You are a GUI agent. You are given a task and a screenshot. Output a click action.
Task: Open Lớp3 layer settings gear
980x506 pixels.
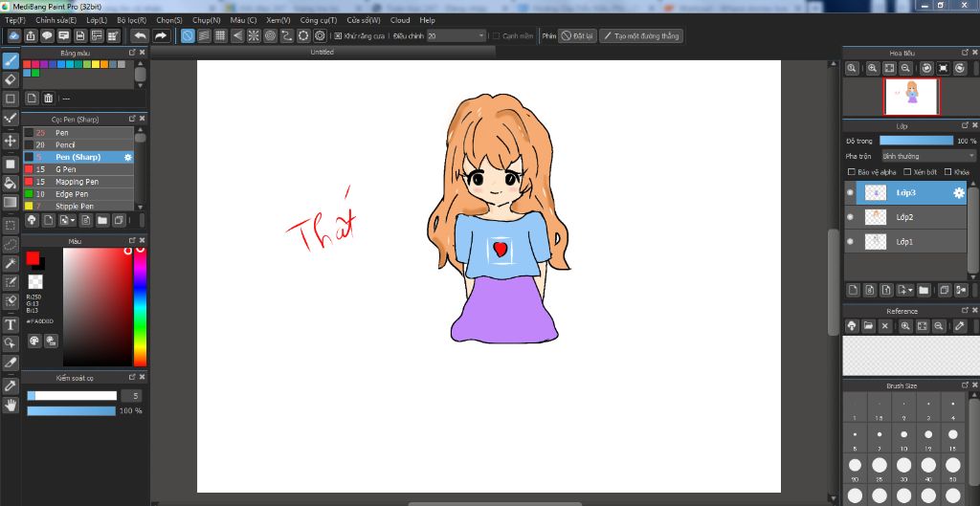click(958, 193)
